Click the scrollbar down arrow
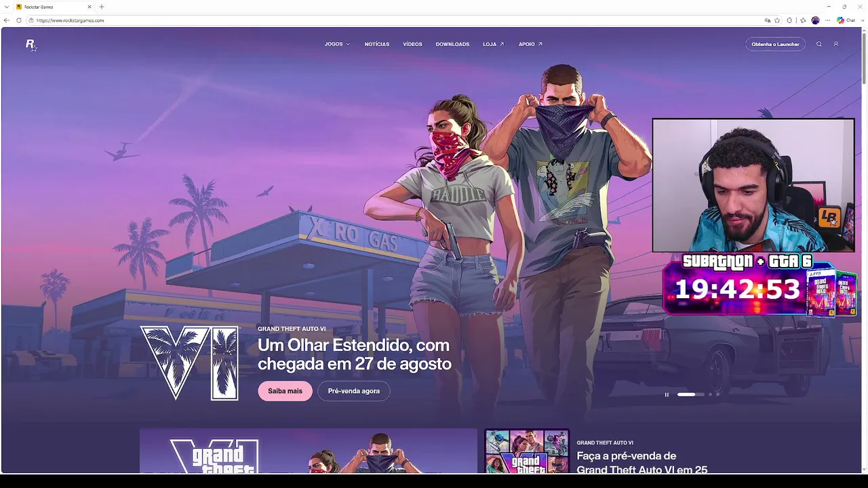 click(863, 469)
